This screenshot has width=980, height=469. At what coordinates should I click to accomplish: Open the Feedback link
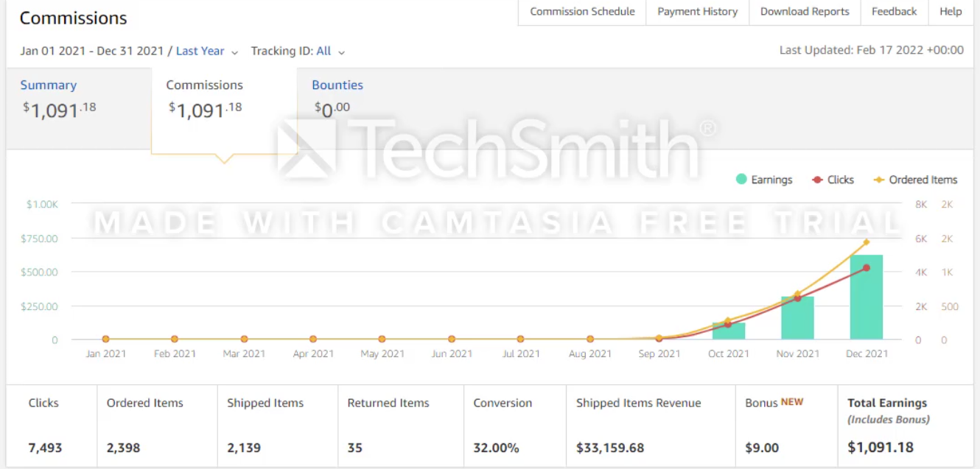coord(894,12)
